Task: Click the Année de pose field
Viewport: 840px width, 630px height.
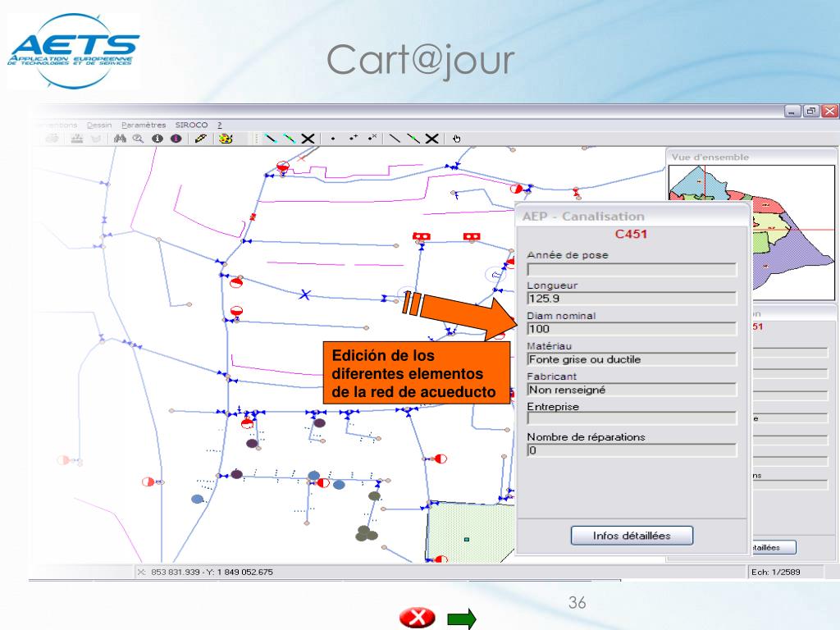Action: (632, 269)
